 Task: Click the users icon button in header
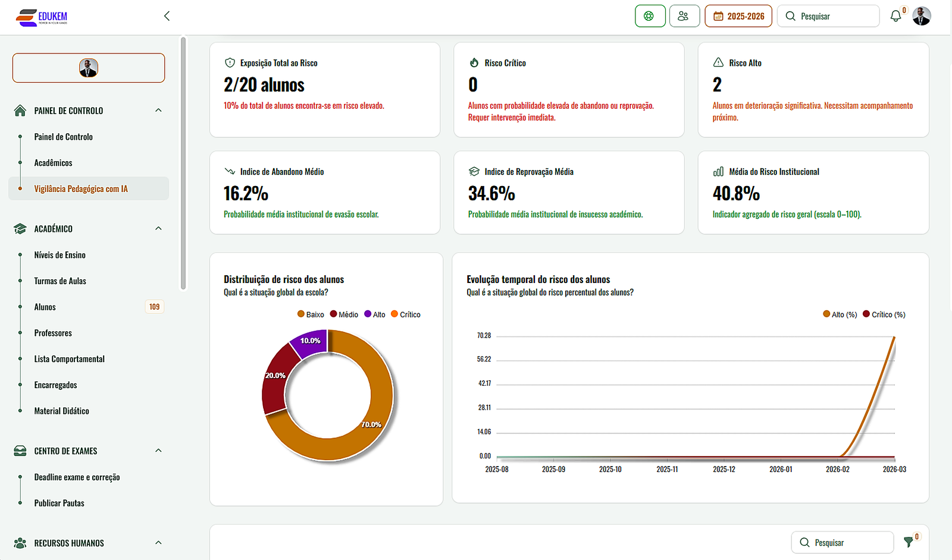(684, 16)
